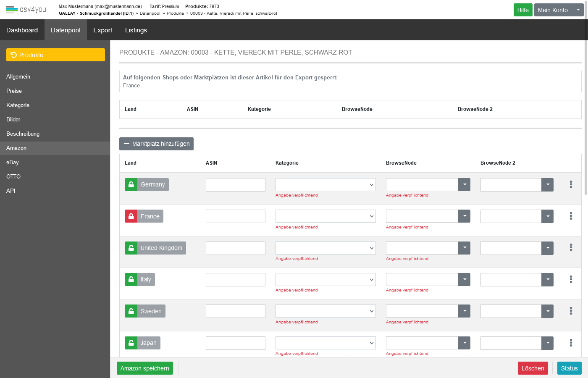The width and height of the screenshot is (588, 378).
Task: Unlock France via the red lock icon
Action: pos(131,216)
